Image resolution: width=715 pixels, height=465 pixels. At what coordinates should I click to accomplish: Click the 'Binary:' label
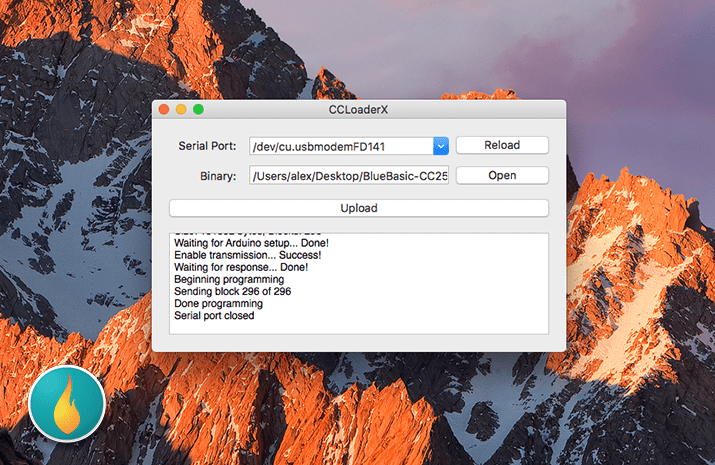click(x=218, y=176)
